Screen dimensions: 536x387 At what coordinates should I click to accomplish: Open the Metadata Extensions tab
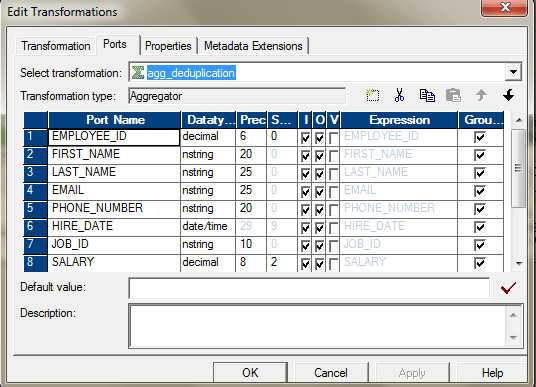[x=253, y=46]
